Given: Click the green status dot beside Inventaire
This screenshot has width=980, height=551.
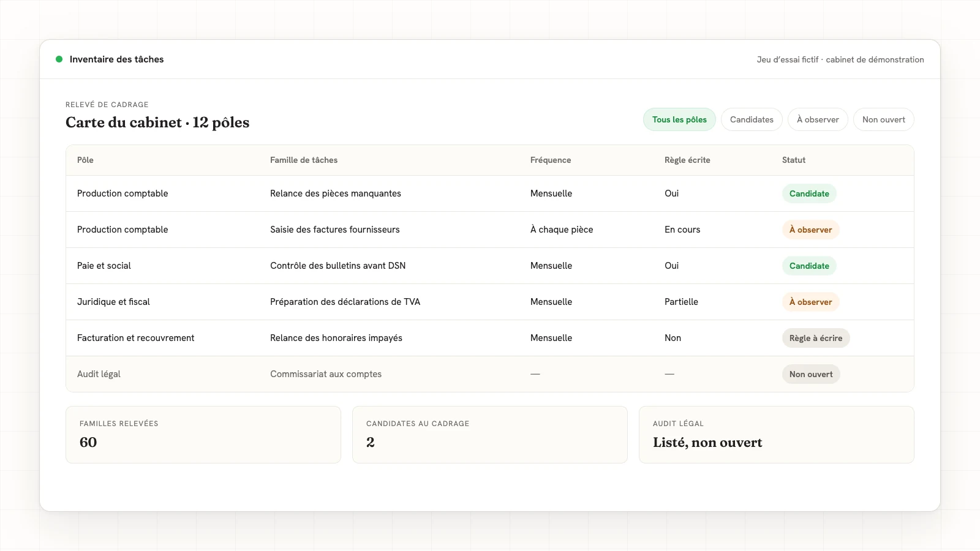Looking at the screenshot, I should click(x=59, y=59).
